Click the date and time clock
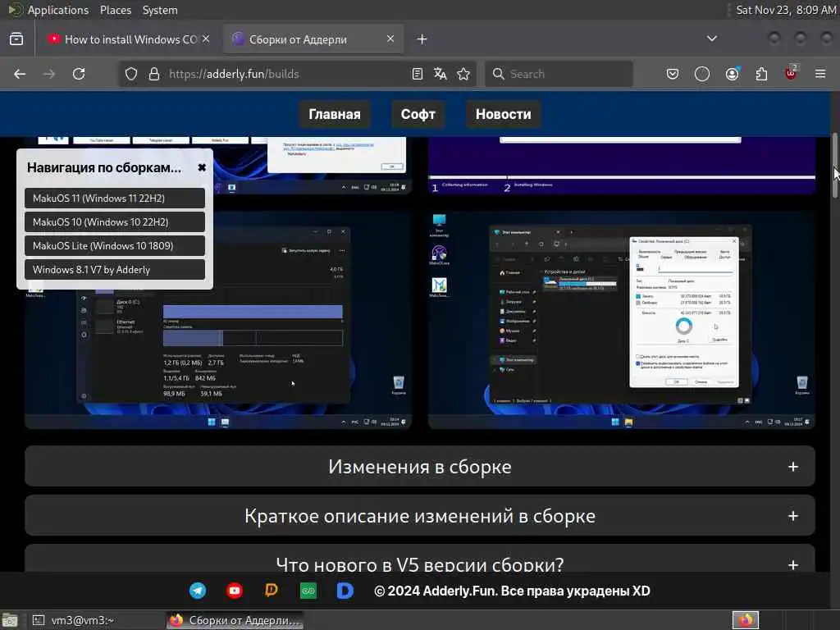The image size is (840, 630). [x=786, y=10]
